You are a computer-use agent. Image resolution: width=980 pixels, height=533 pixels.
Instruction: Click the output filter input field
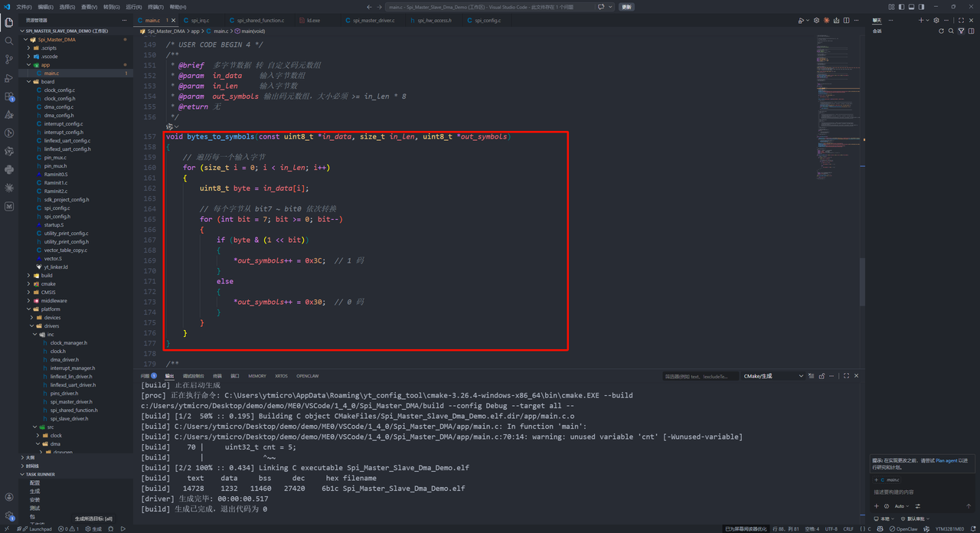click(x=701, y=376)
